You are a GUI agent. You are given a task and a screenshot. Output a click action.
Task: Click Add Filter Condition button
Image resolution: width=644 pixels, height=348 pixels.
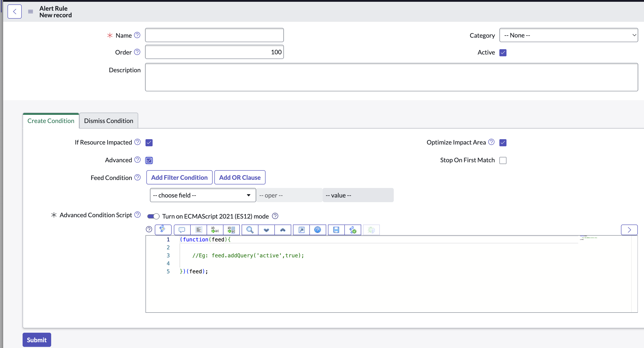[x=179, y=177]
